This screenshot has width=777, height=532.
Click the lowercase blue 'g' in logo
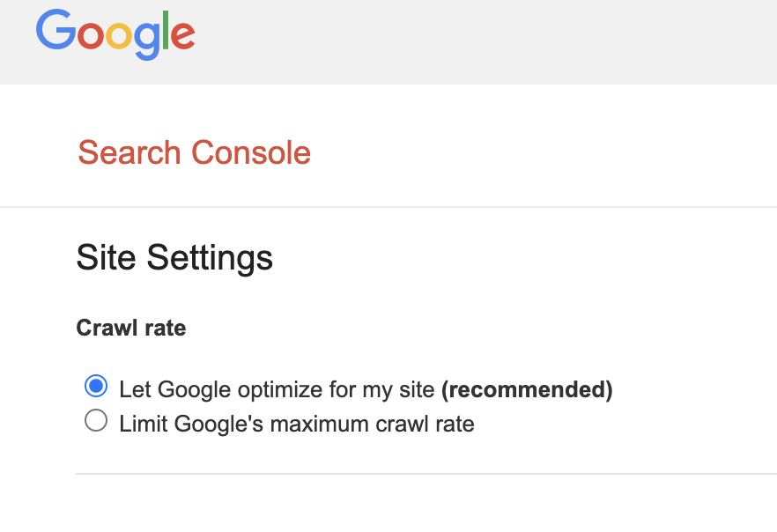tap(148, 41)
